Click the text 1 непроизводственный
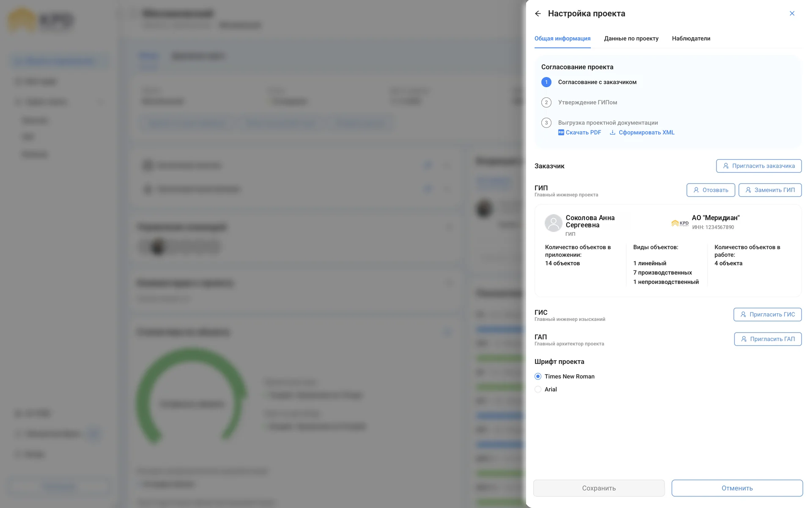 (x=666, y=282)
